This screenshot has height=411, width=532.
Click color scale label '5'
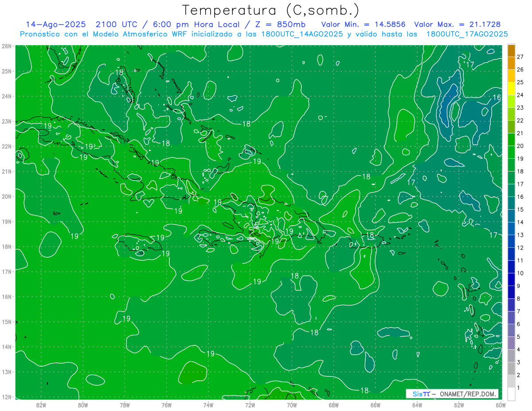coord(519,337)
